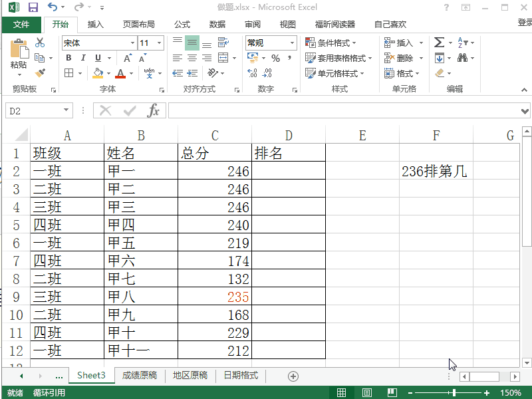This screenshot has height=399, width=532.
Task: Toggle italic formatting
Action: 83,57
